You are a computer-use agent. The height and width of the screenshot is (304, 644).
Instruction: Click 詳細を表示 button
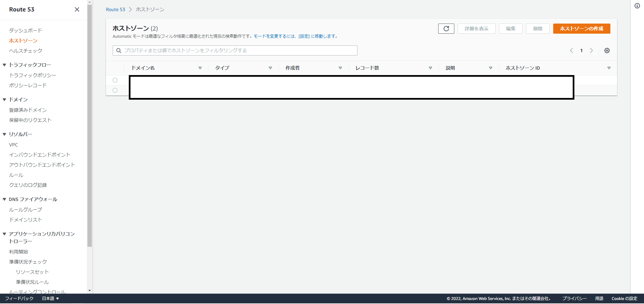point(476,29)
